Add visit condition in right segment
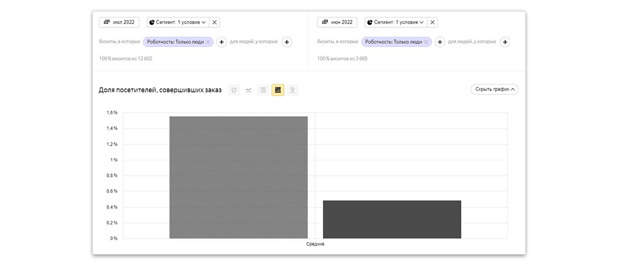Screen dimensions: 644x268 click(440, 42)
